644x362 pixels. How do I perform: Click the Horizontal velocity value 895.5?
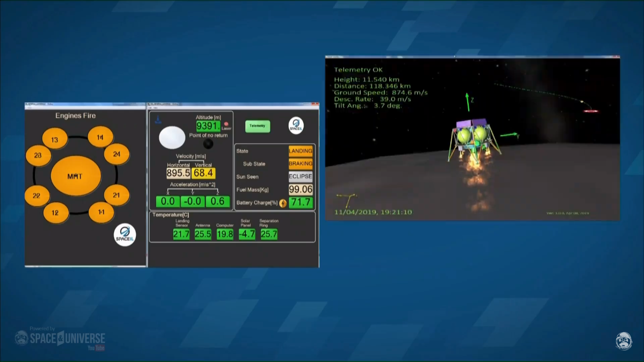[178, 173]
